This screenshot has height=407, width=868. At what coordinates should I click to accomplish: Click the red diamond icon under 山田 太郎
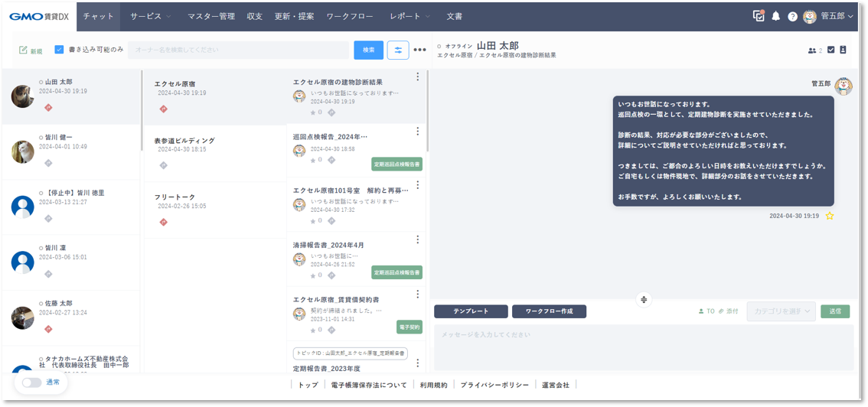pos(48,108)
